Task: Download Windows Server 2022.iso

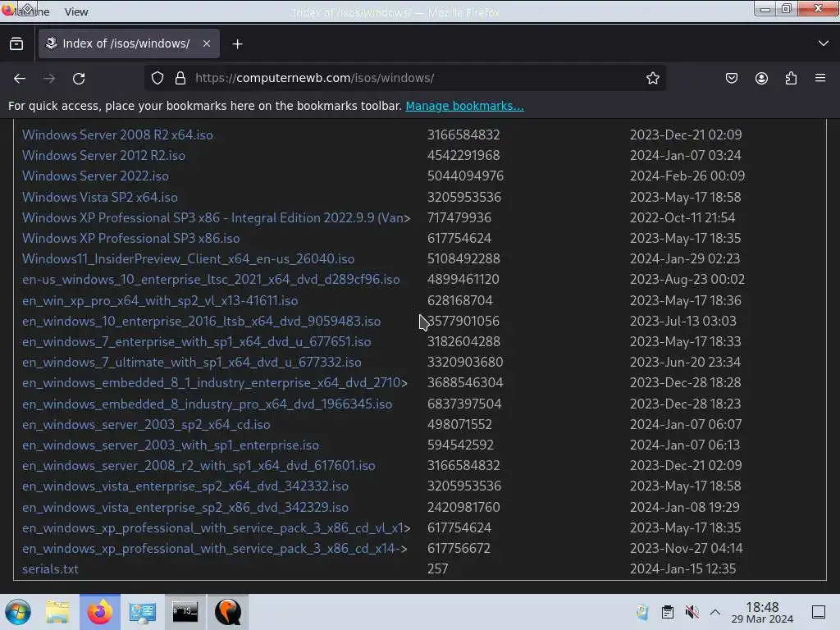Action: click(x=95, y=176)
